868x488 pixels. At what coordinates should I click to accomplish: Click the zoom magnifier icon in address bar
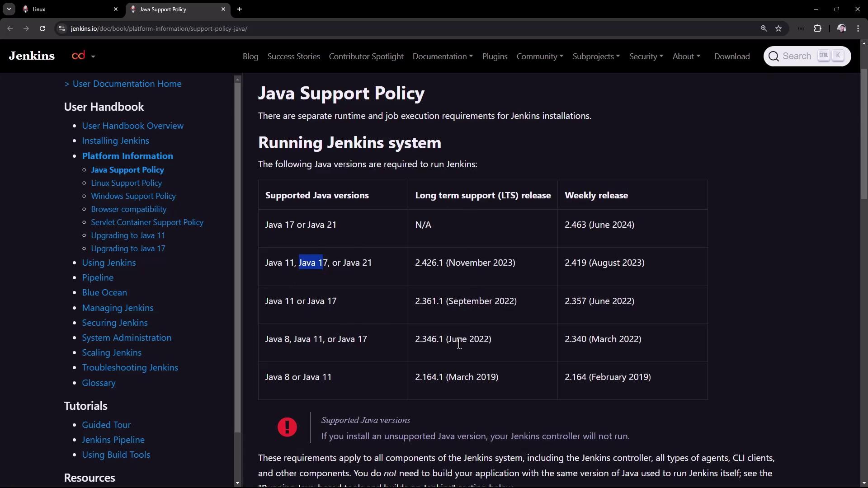pyautogui.click(x=764, y=28)
